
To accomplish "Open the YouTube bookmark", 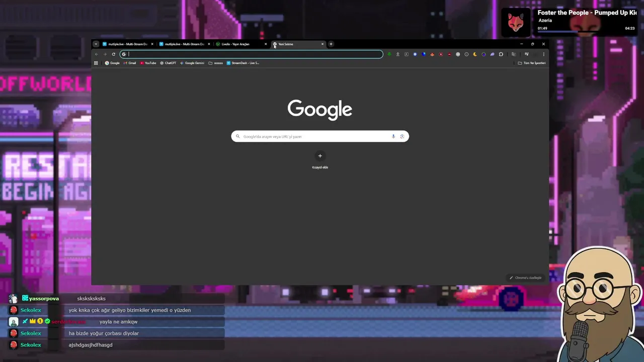I will (148, 63).
